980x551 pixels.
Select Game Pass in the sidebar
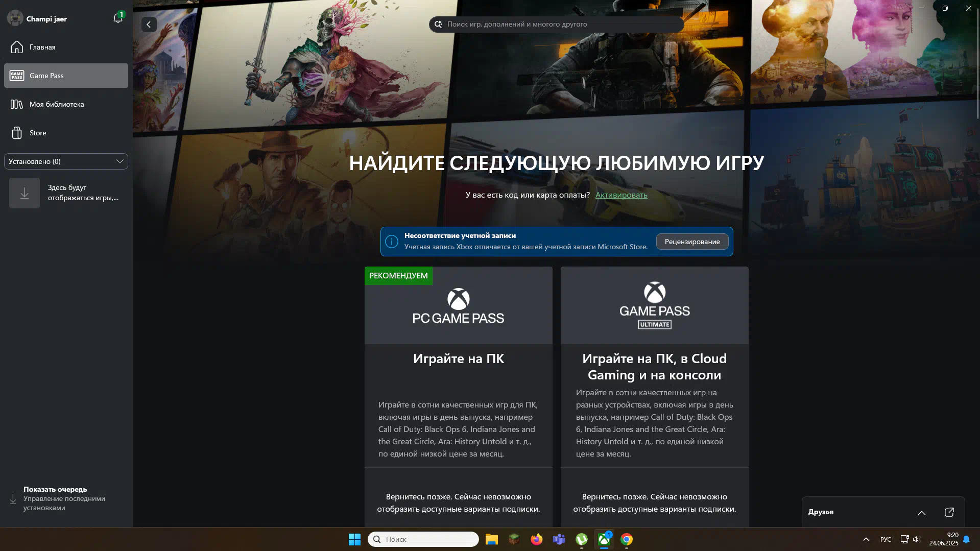point(66,76)
